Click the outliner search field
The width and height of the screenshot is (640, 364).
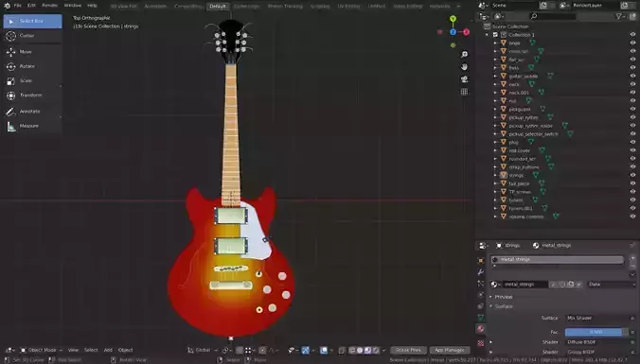(x=553, y=16)
